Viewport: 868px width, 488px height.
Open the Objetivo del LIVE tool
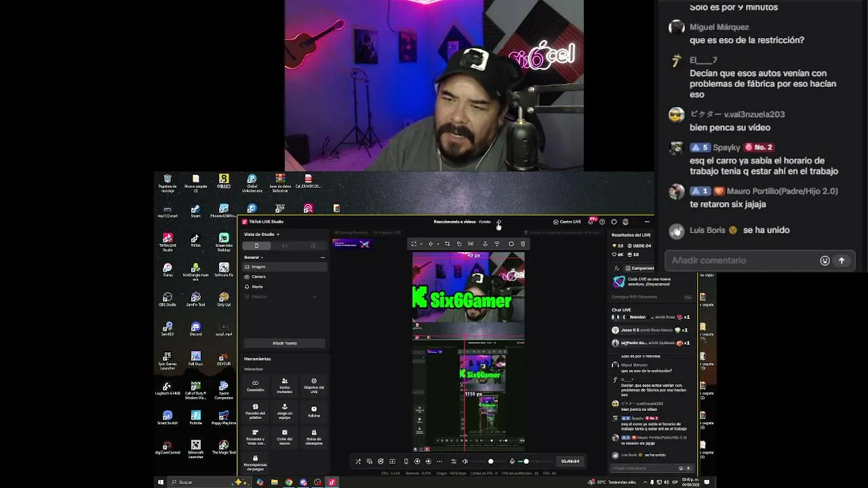click(314, 386)
